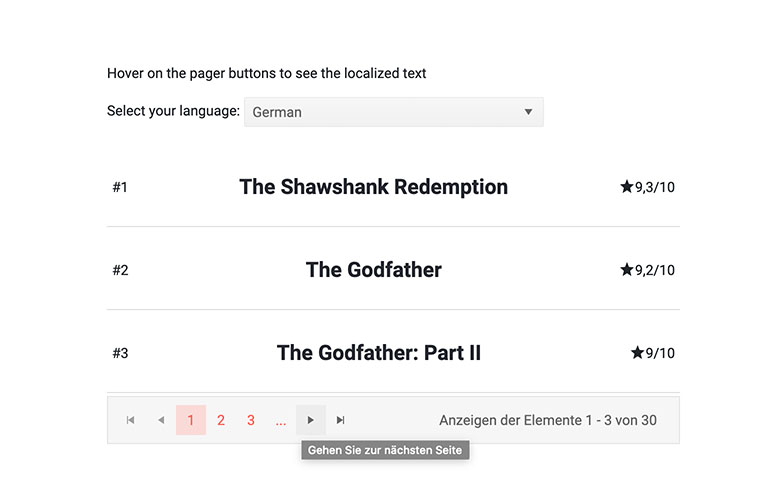Click the 'Select your language' label
Viewport: 770px width, 503px height.
pyautogui.click(x=173, y=111)
